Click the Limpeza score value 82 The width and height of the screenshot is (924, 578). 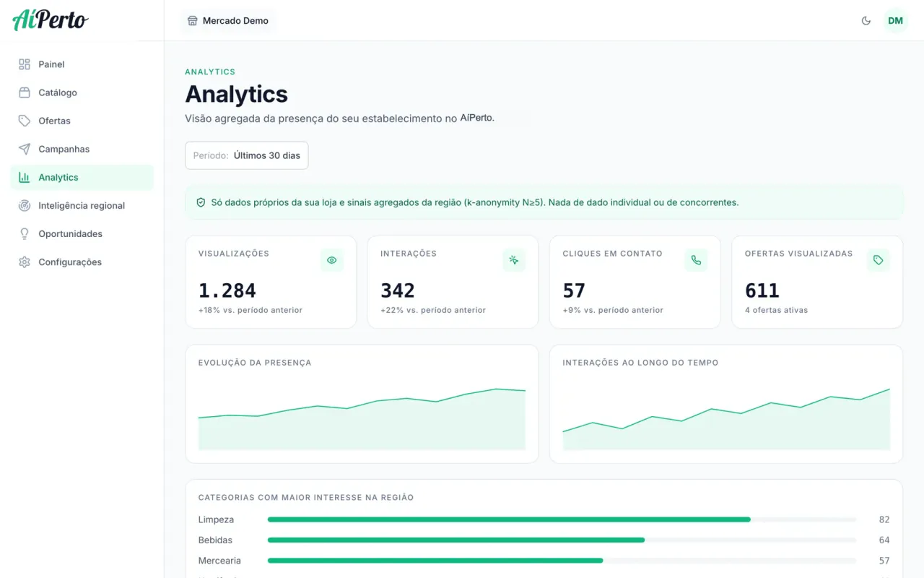coord(884,519)
